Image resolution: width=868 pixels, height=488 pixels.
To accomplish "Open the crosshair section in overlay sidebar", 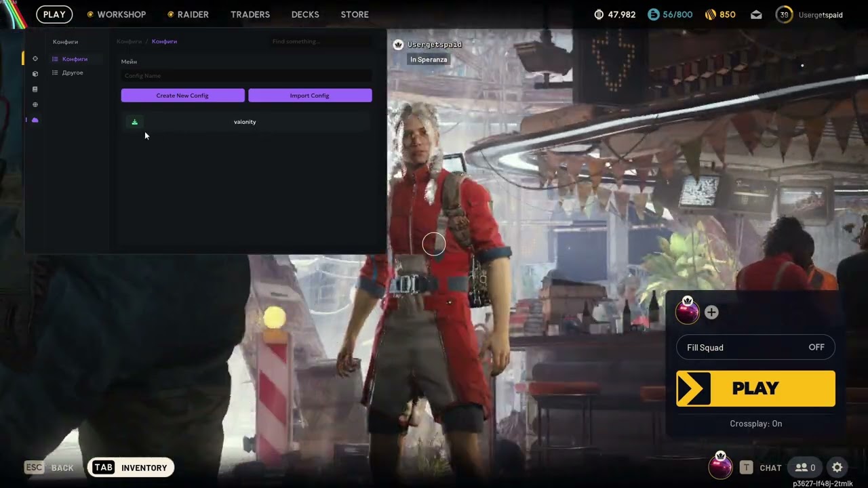I will 35,58.
